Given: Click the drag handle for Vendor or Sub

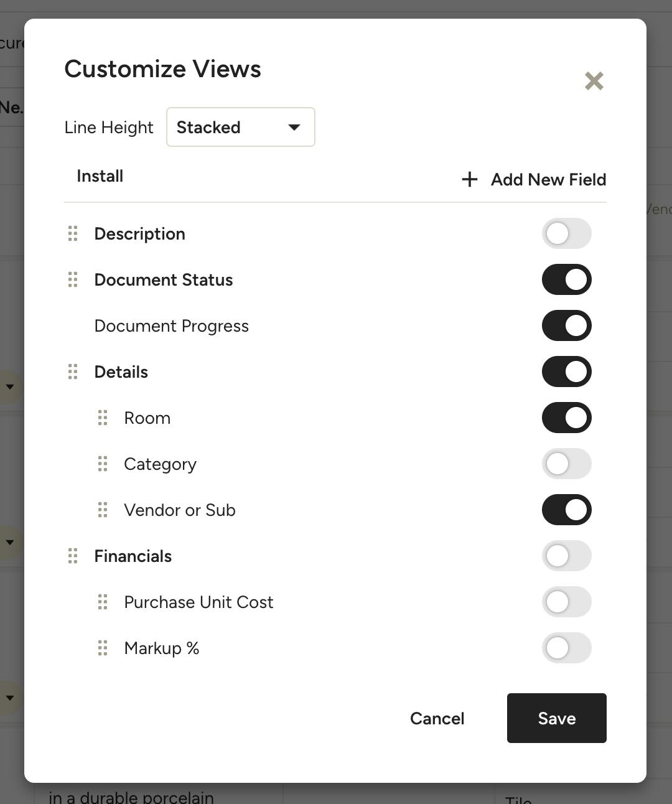Looking at the screenshot, I should click(103, 510).
